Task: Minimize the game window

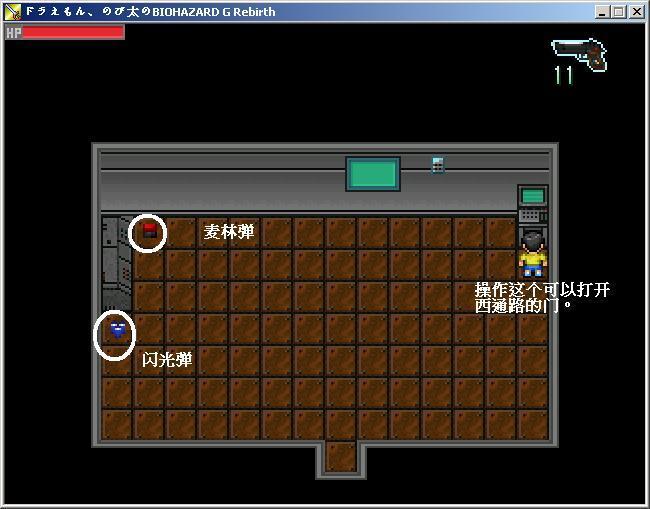Action: (x=602, y=12)
